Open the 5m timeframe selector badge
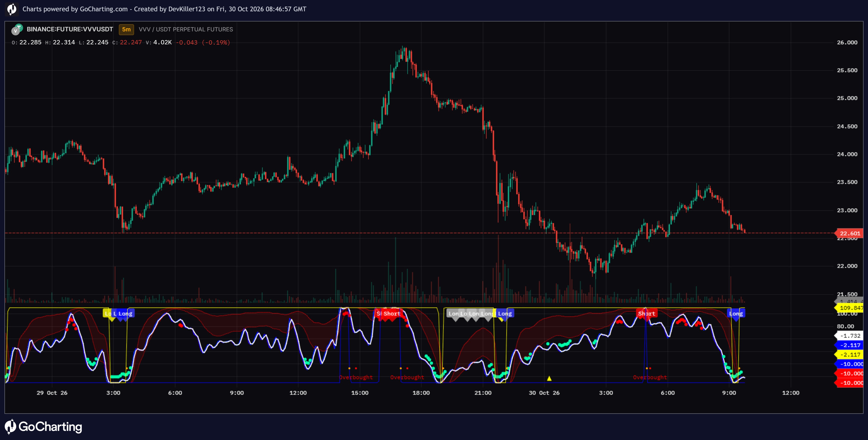This screenshot has height=440, width=868. point(126,29)
